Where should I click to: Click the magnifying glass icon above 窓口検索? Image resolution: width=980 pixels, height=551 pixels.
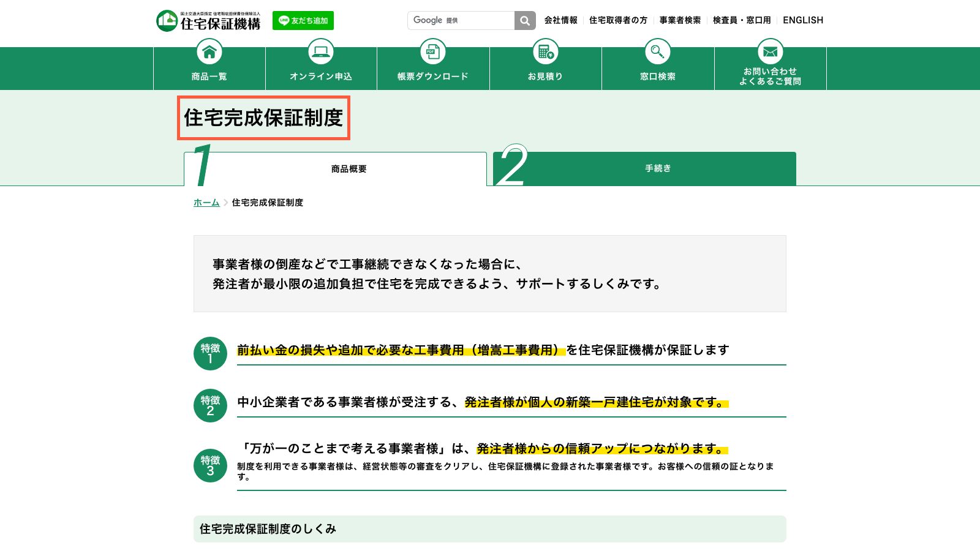[658, 51]
